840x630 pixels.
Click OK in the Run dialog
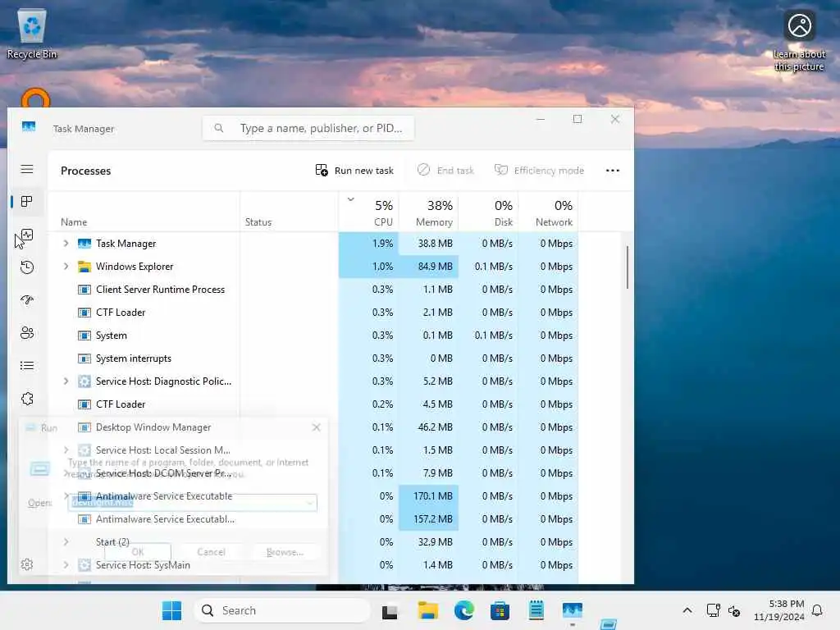(138, 552)
